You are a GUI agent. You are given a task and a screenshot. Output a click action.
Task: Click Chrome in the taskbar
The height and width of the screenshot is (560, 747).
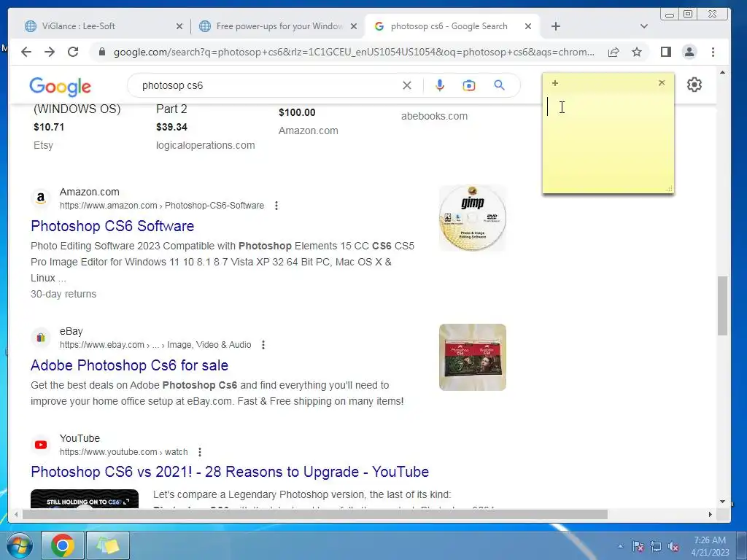pos(63,545)
